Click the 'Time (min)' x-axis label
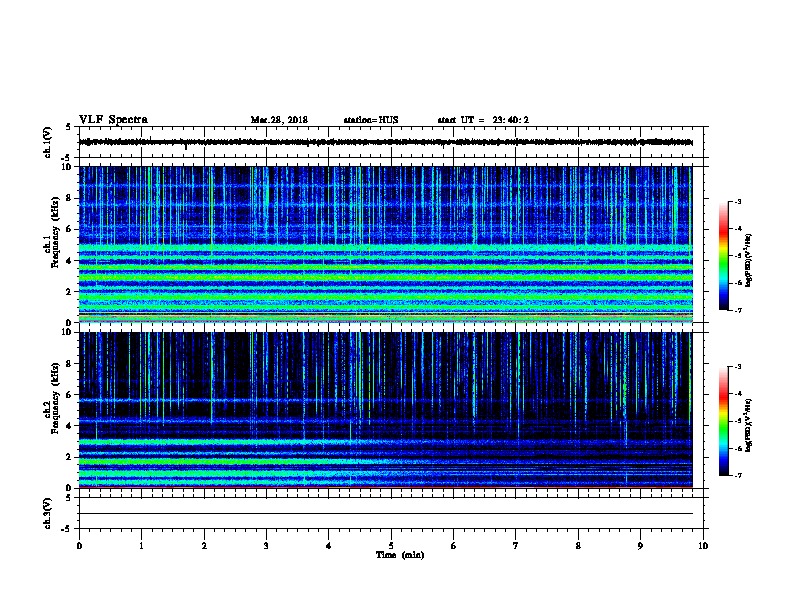792x612 pixels. [x=400, y=555]
